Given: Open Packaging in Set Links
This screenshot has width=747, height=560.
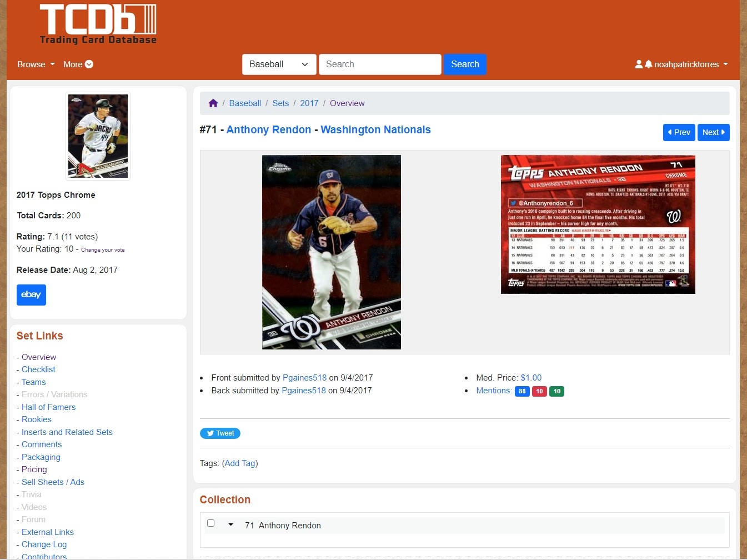Looking at the screenshot, I should (x=41, y=457).
